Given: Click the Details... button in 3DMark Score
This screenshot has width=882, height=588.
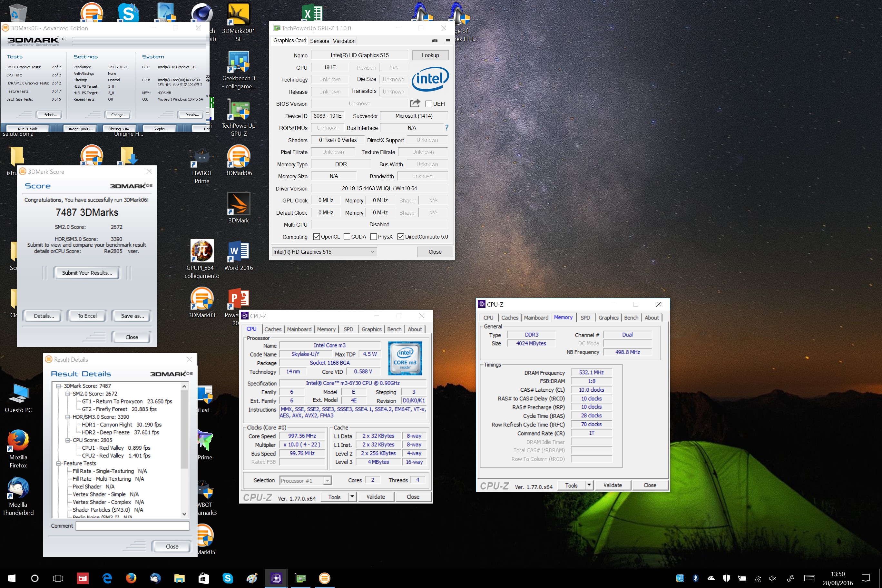Looking at the screenshot, I should (44, 316).
